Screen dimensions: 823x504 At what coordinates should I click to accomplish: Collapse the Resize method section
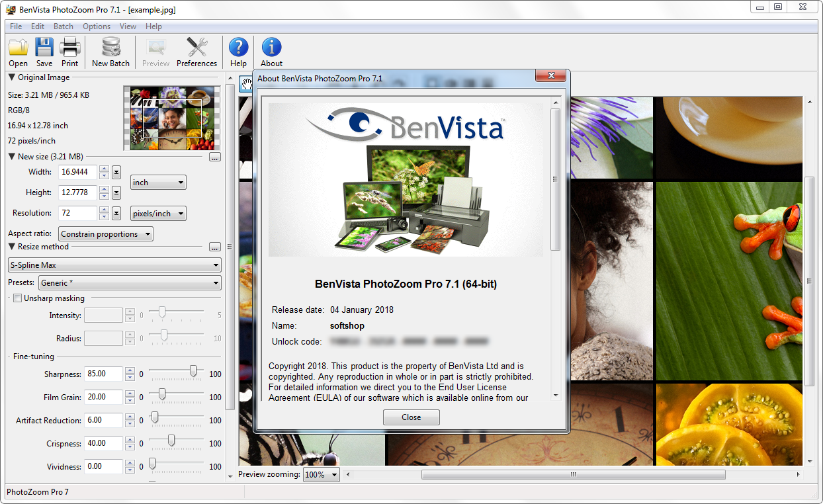pos(12,247)
